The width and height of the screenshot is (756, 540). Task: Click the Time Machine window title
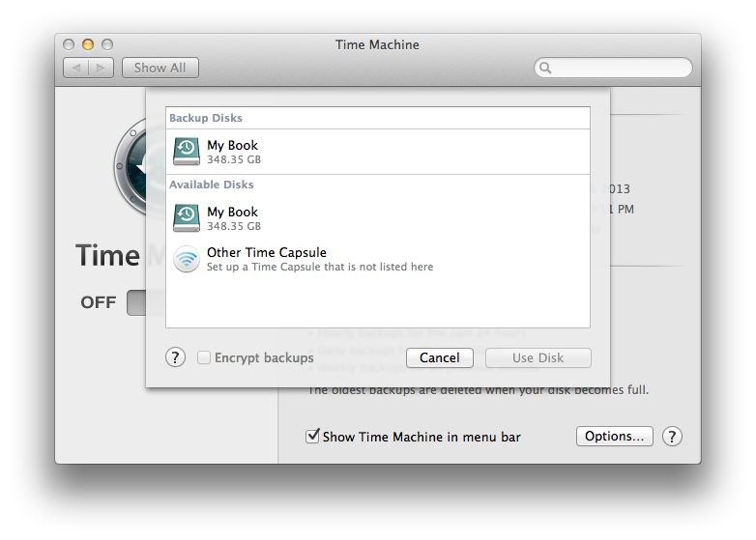378,44
